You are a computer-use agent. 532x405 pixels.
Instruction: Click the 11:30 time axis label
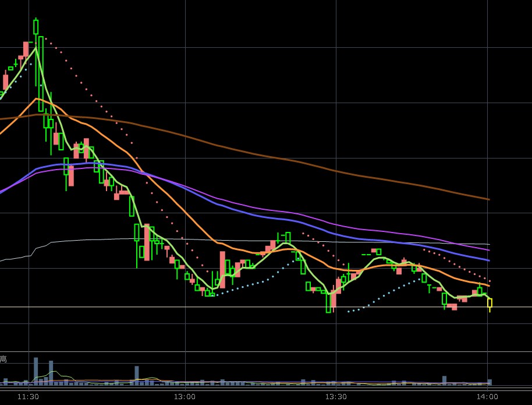pos(28,397)
